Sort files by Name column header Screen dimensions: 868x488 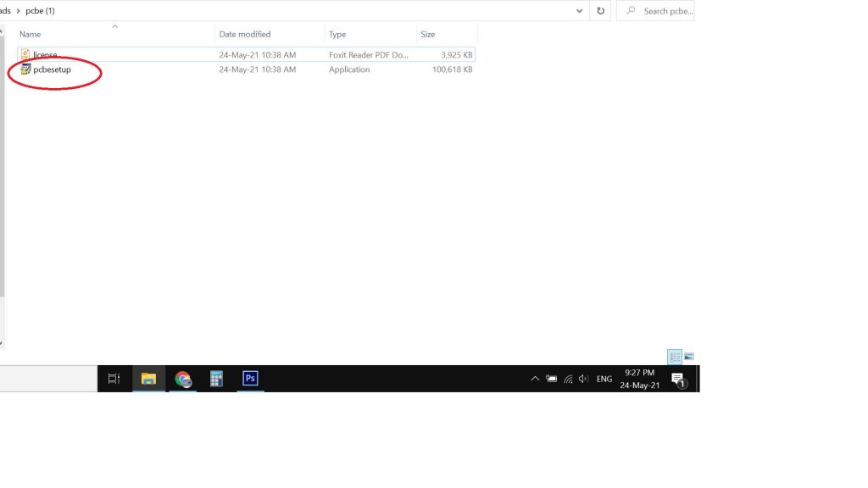[x=31, y=35]
